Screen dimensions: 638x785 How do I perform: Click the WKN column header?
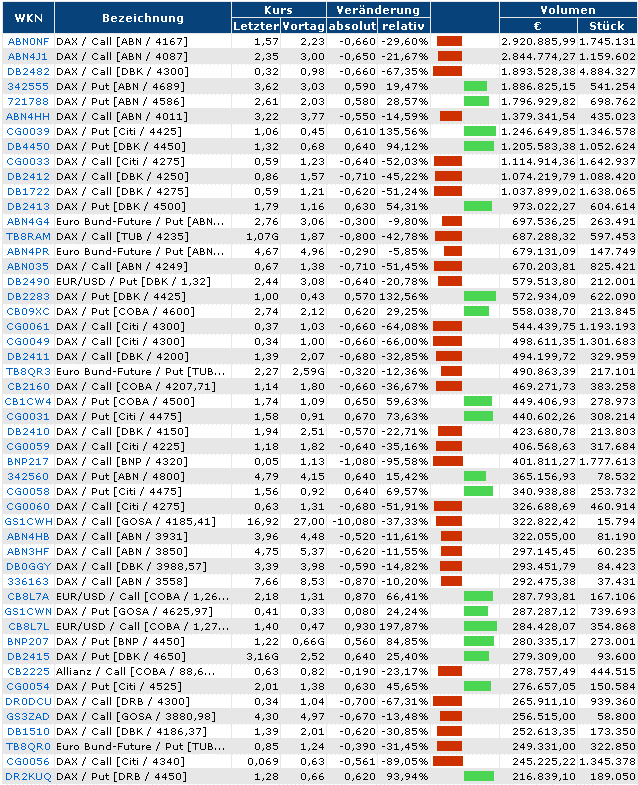coord(28,18)
